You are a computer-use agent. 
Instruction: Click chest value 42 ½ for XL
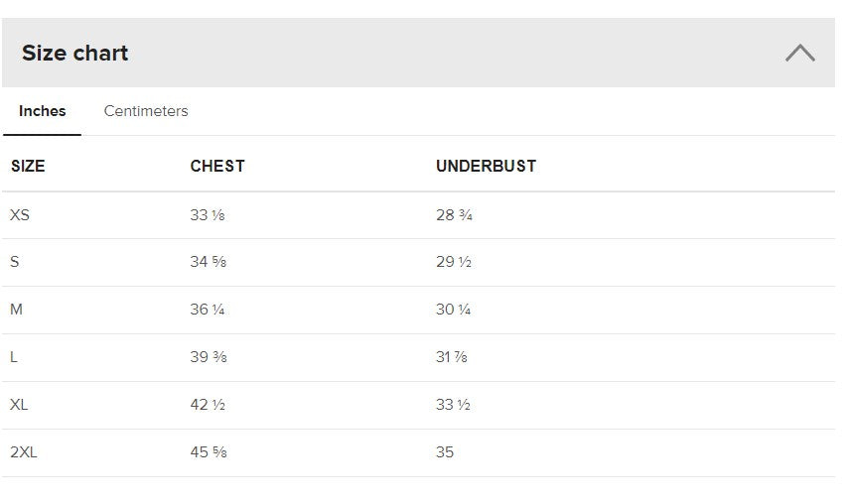(208, 405)
